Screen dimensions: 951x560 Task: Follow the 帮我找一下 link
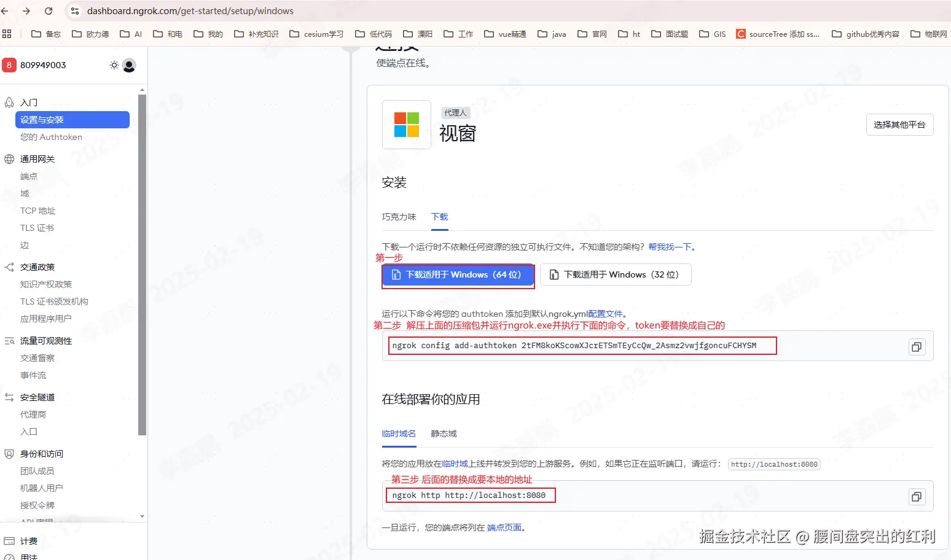click(x=670, y=247)
